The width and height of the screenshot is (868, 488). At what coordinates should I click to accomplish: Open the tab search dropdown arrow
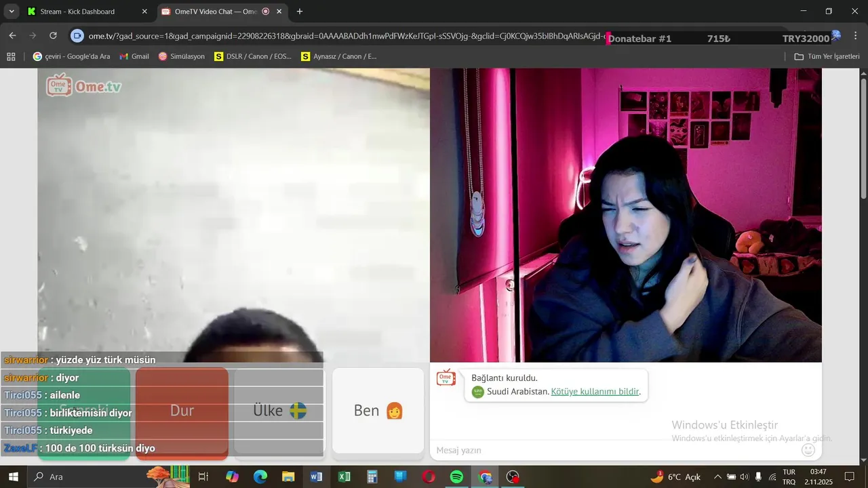(x=12, y=12)
